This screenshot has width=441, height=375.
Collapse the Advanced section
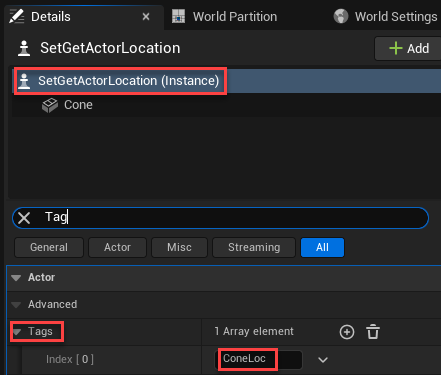pos(16,304)
